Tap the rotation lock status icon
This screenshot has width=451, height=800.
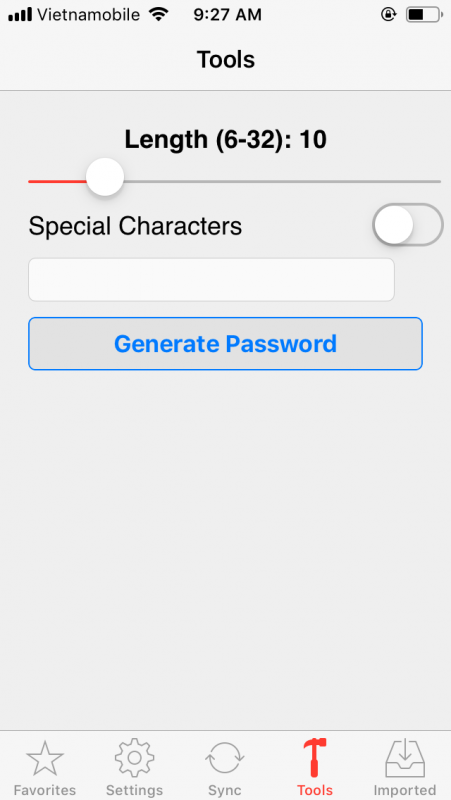[388, 15]
